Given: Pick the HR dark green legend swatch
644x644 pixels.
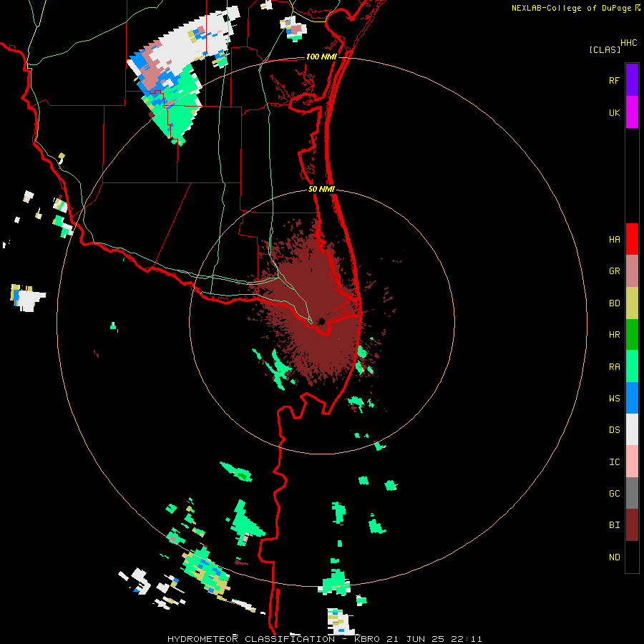Looking at the screenshot, I should pyautogui.click(x=632, y=335).
